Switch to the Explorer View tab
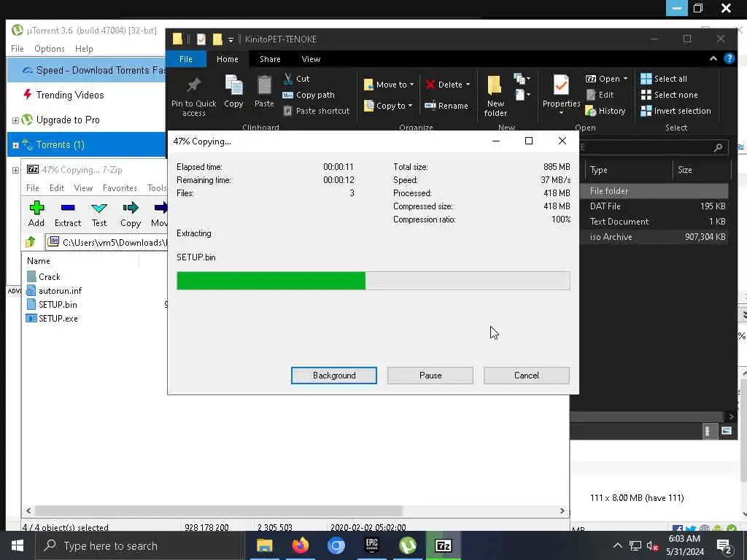The height and width of the screenshot is (560, 747). 311,59
